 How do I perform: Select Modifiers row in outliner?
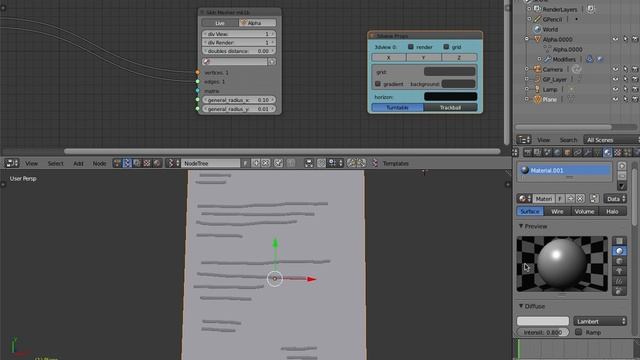coord(564,59)
